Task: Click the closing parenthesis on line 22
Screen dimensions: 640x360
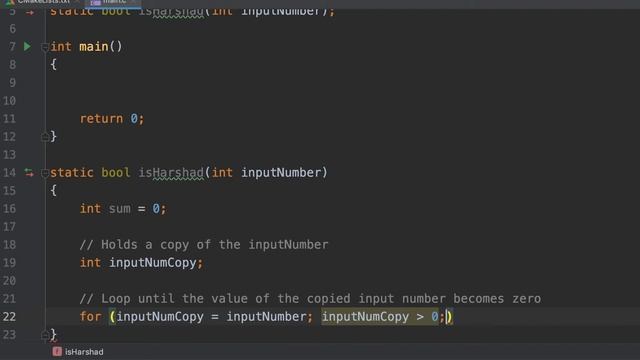Action: [450, 317]
